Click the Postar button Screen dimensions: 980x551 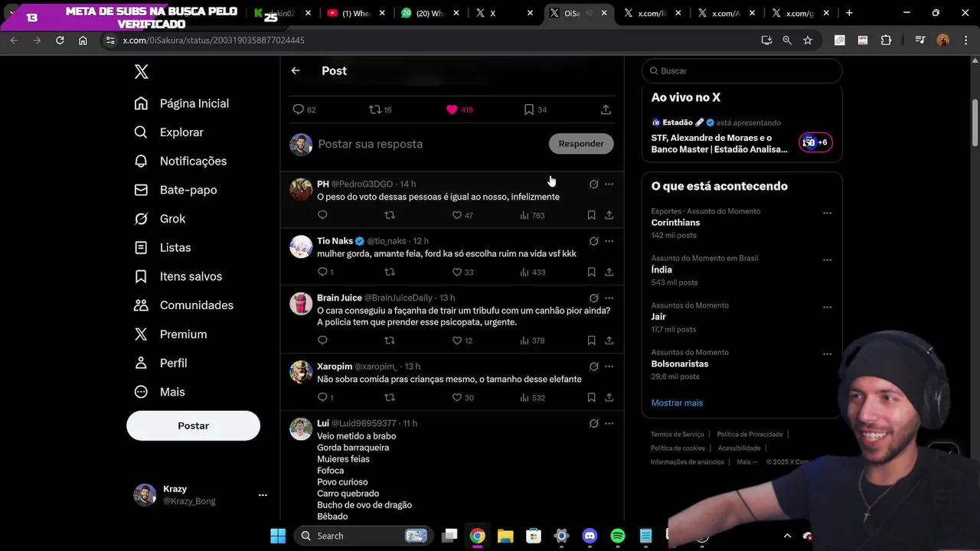click(x=193, y=425)
